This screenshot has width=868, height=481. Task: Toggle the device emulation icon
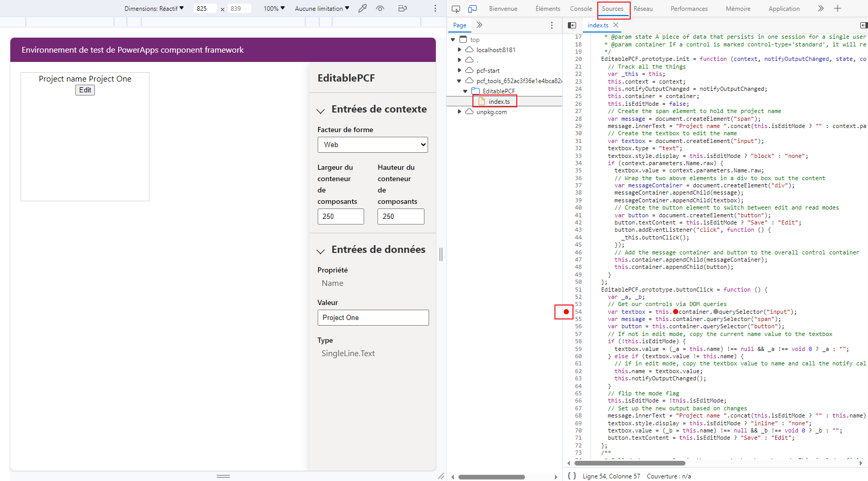(472, 9)
